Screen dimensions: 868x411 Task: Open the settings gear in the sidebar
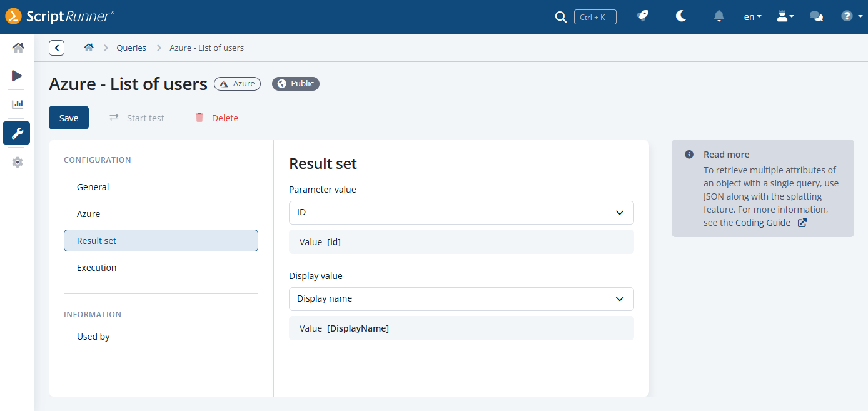tap(18, 162)
